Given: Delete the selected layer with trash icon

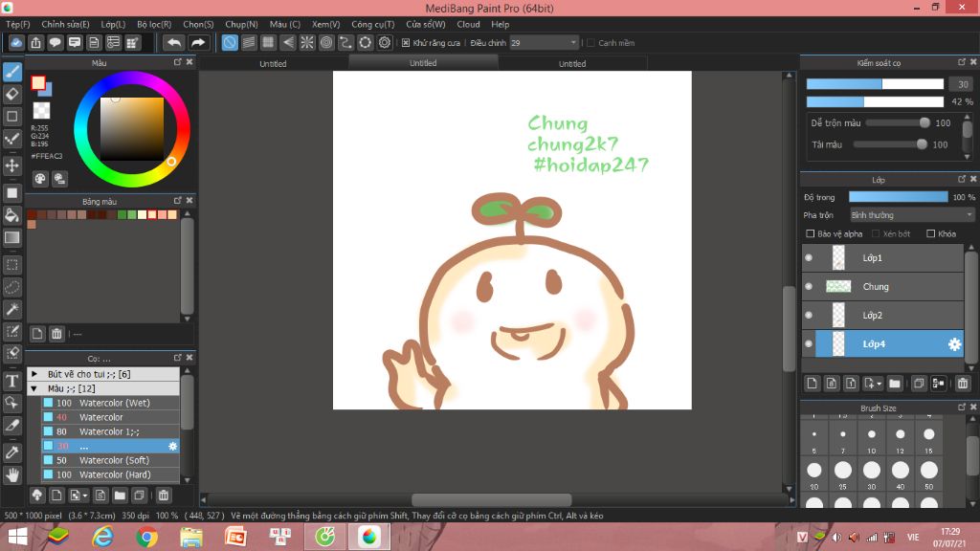Looking at the screenshot, I should point(963,384).
